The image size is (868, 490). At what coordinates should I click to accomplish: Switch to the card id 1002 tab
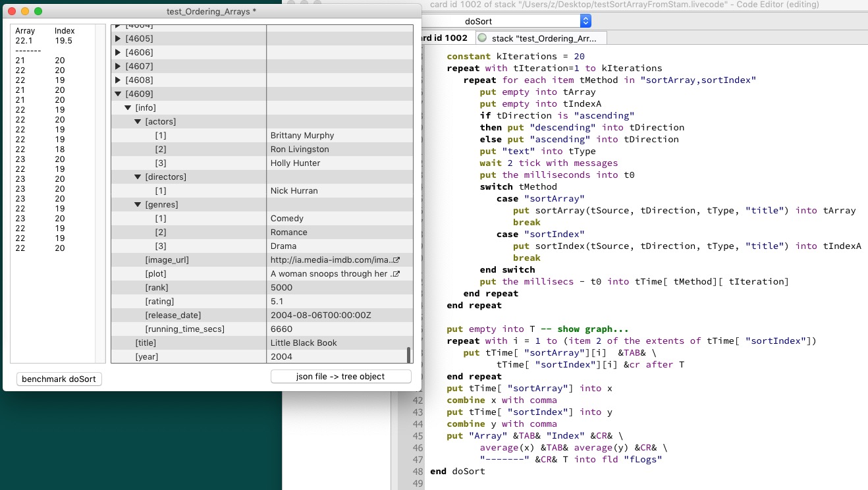[444, 38]
